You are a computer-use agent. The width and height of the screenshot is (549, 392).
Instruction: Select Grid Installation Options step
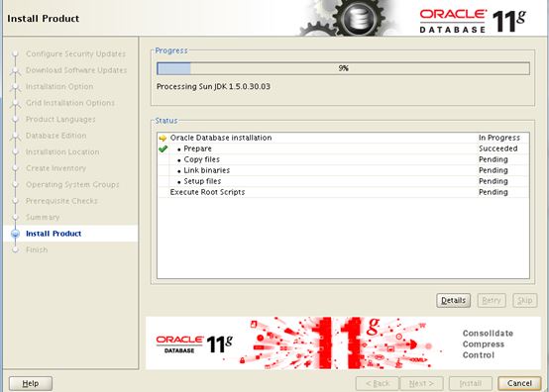pyautogui.click(x=70, y=103)
